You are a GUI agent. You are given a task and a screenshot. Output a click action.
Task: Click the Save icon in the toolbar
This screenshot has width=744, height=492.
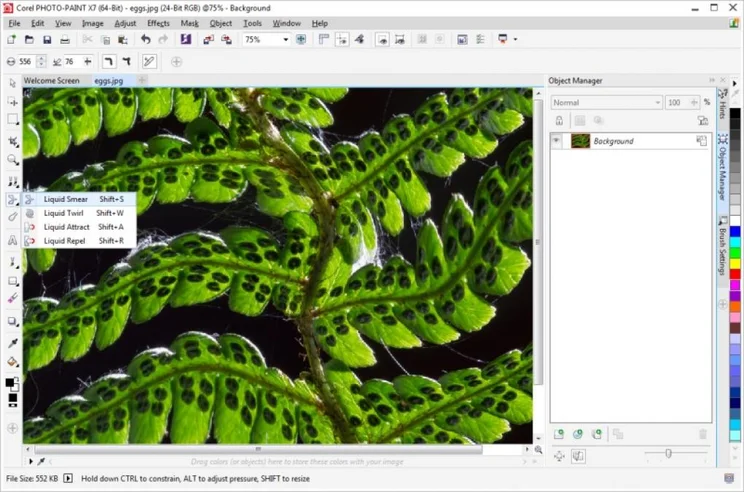(46, 40)
